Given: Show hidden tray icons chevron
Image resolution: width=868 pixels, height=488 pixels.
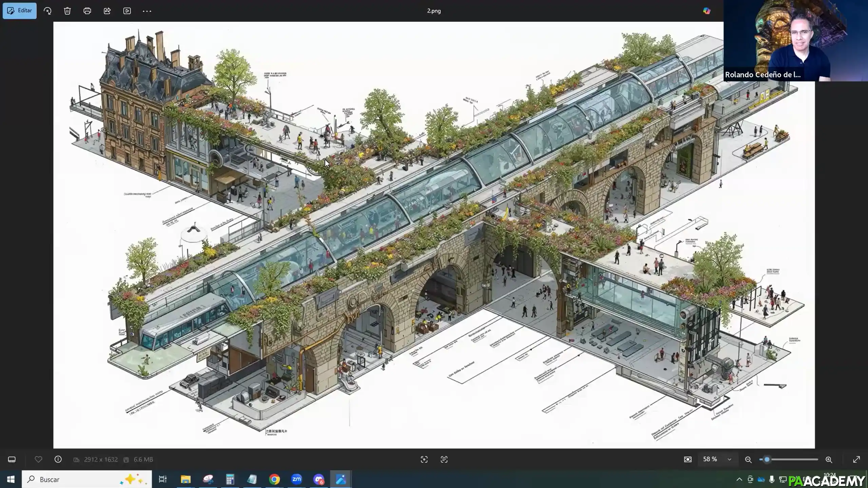Looking at the screenshot, I should click(739, 479).
